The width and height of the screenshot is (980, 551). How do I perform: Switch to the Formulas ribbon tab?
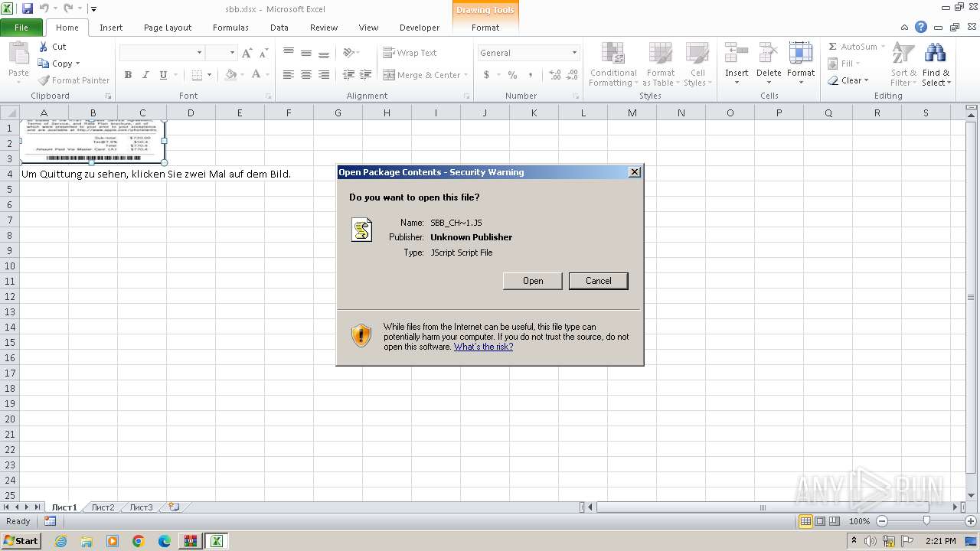(x=230, y=28)
